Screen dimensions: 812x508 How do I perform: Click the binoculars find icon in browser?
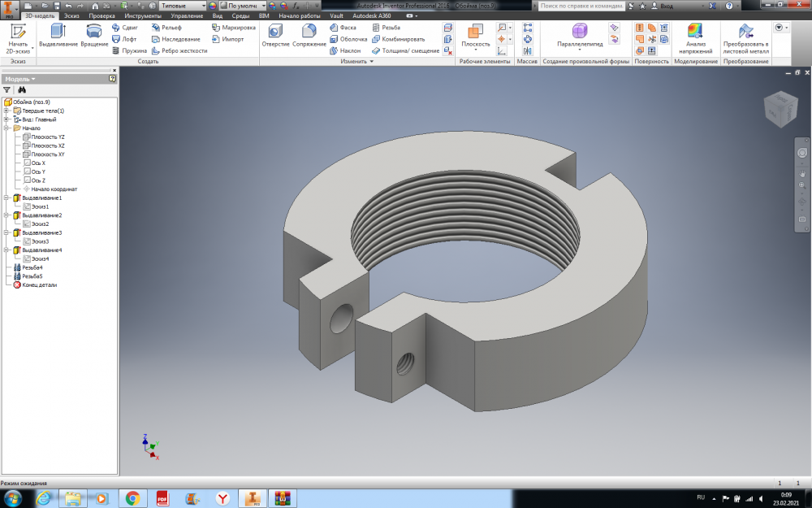(x=22, y=90)
